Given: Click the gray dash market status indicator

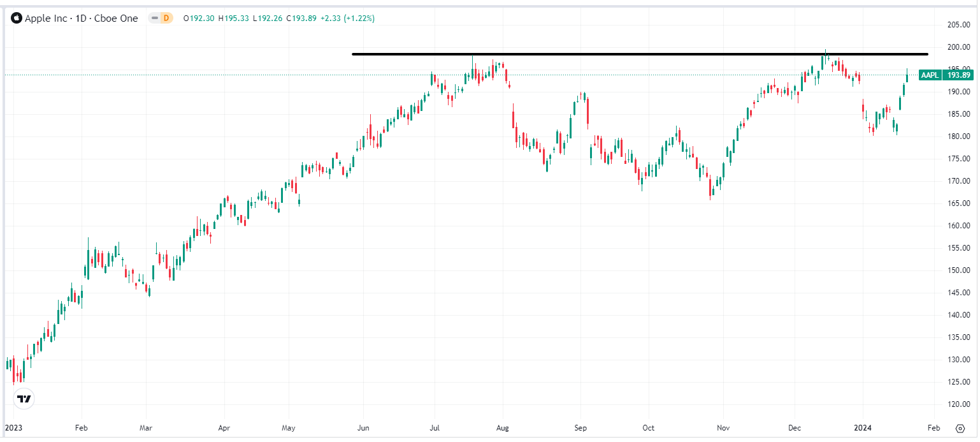Looking at the screenshot, I should (x=153, y=18).
